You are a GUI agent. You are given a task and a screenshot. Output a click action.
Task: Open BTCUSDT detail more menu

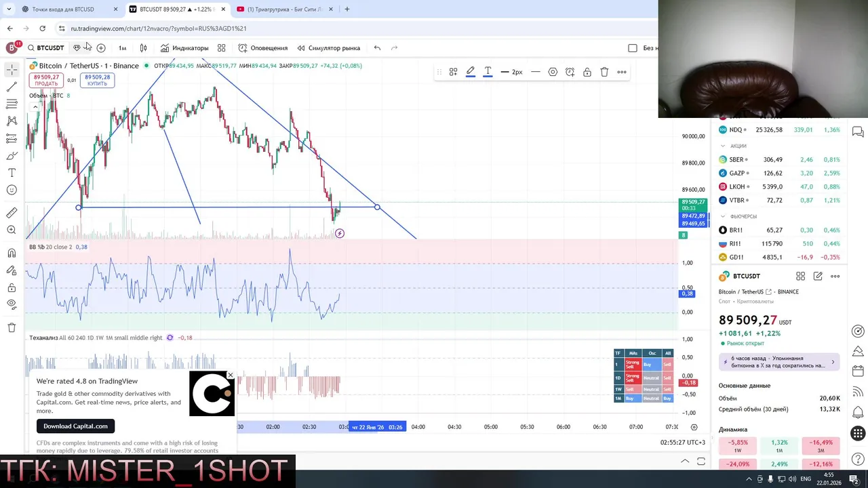pyautogui.click(x=835, y=276)
